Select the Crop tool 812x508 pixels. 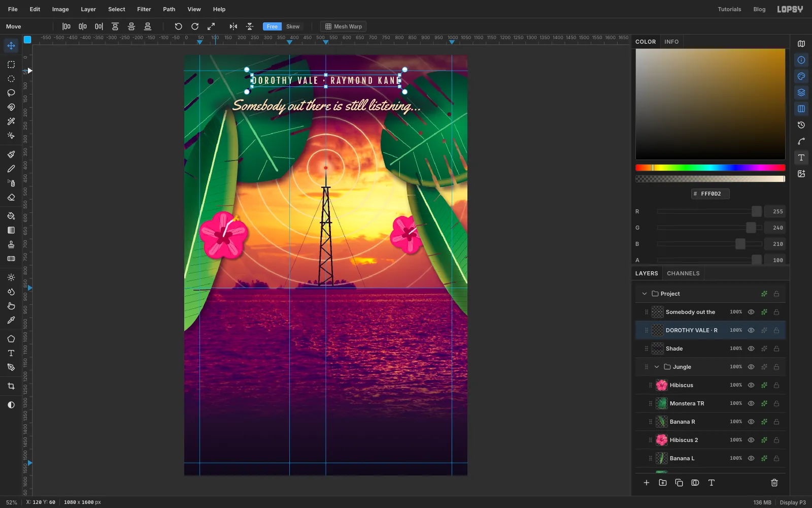point(11,386)
